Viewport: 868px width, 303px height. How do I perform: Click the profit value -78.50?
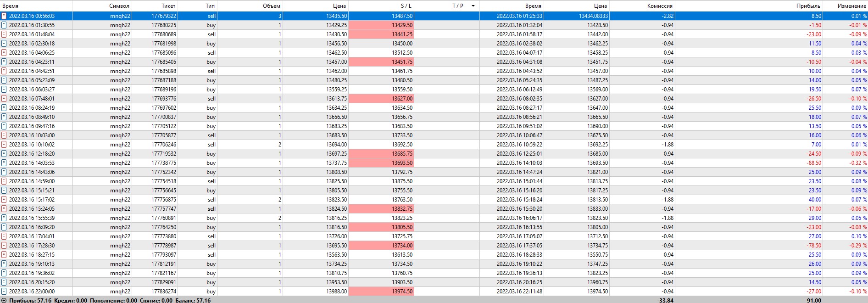click(x=814, y=246)
